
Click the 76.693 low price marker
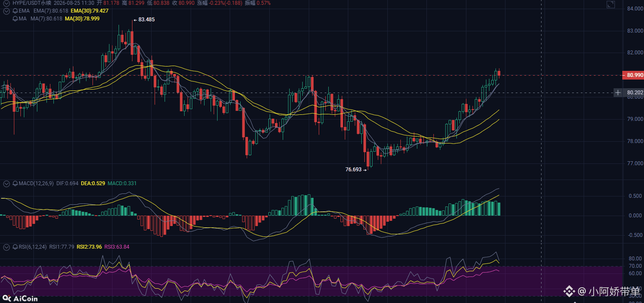click(353, 170)
